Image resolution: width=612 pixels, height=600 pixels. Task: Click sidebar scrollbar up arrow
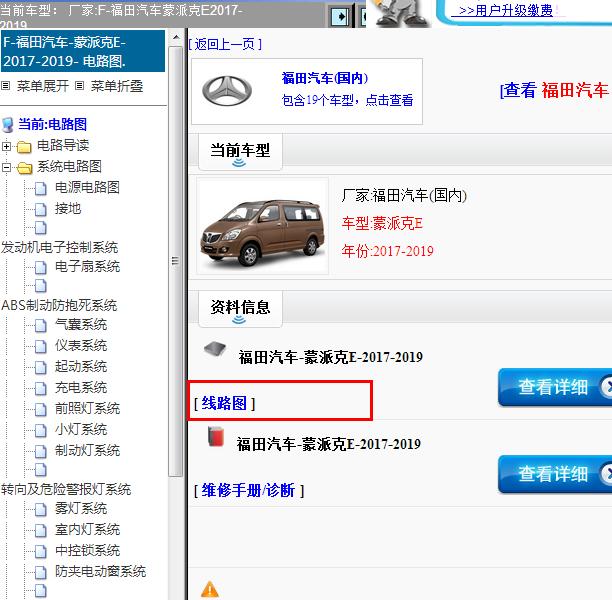click(x=176, y=37)
